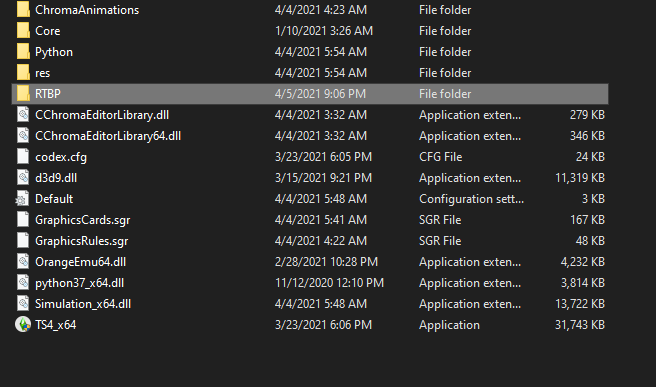This screenshot has height=387, width=656.
Task: Click the CChromaEditorLibrary.dll file name
Action: [x=102, y=115]
